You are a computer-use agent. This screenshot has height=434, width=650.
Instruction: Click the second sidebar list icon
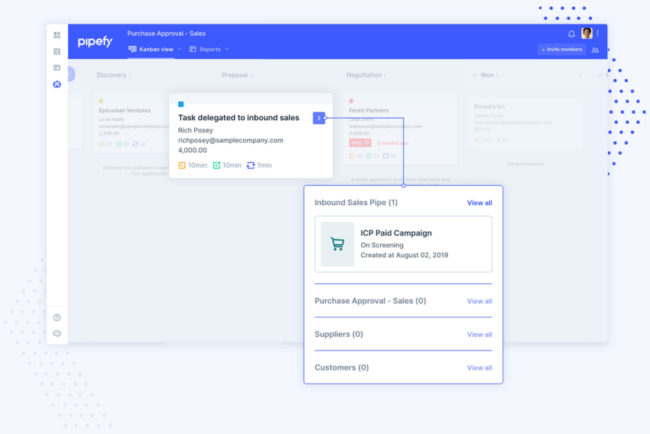click(57, 51)
